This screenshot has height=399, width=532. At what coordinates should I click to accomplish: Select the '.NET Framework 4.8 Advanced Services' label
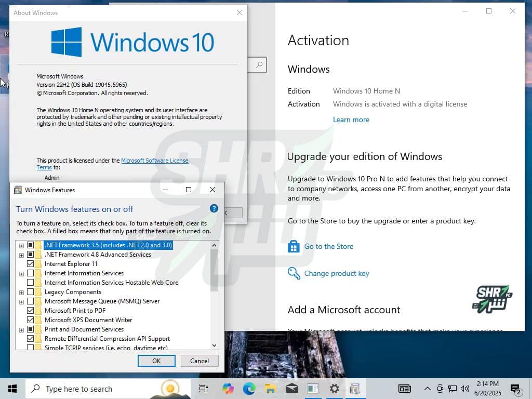98,255
